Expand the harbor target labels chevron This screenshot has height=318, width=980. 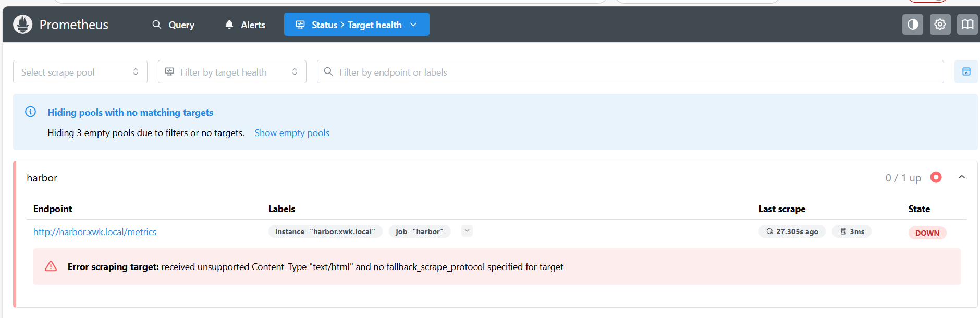pos(467,231)
